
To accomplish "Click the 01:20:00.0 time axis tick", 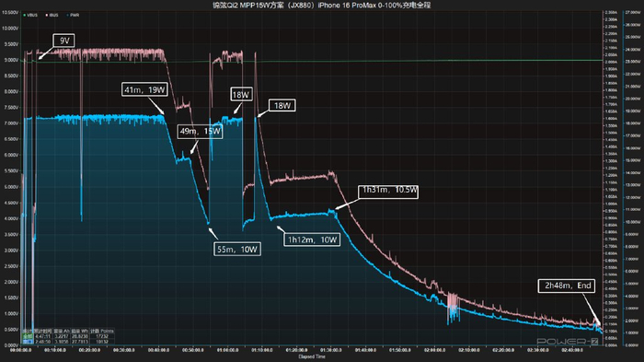I will pos(296,350).
